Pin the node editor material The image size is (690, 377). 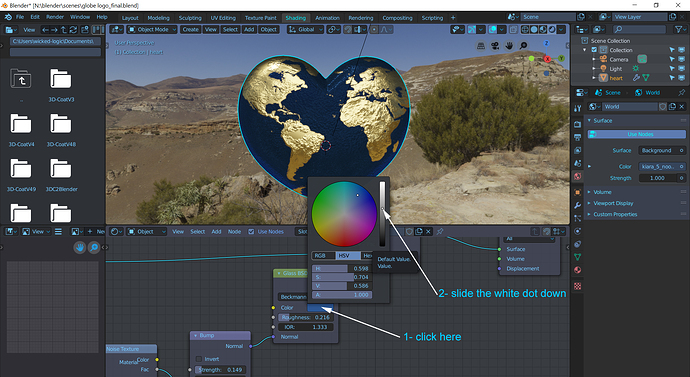pyautogui.click(x=439, y=231)
